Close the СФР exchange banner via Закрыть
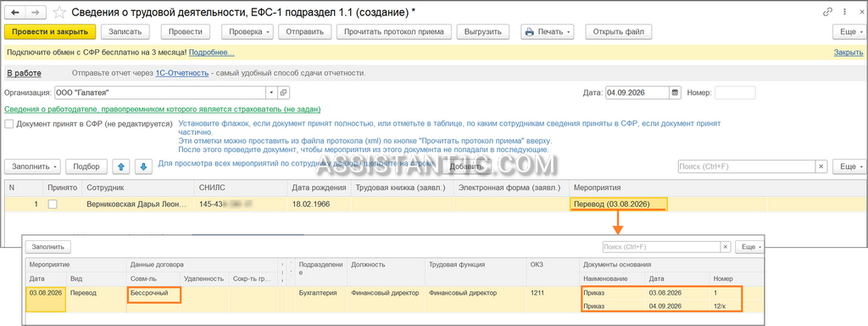This screenshot has width=868, height=326. point(848,53)
